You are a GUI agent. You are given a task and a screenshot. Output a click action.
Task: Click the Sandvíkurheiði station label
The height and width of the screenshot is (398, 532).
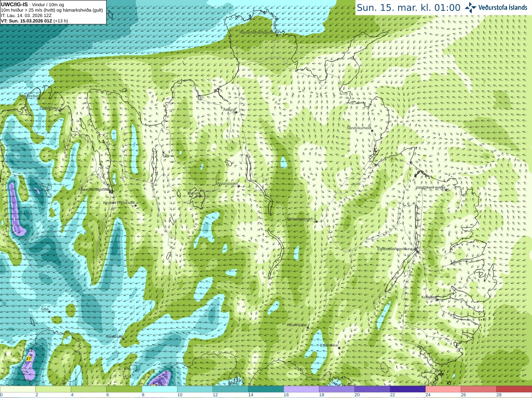[x=359, y=128]
